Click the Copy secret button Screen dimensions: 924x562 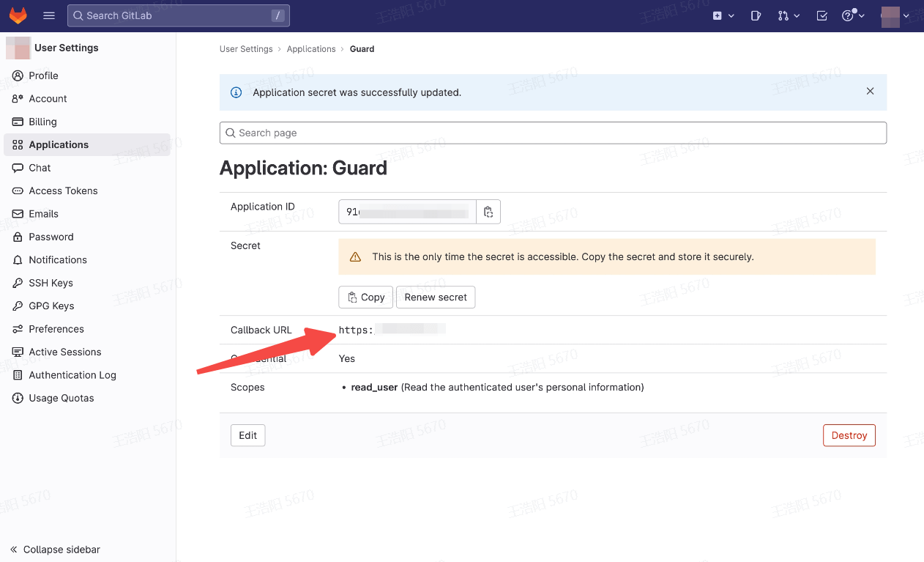(365, 297)
